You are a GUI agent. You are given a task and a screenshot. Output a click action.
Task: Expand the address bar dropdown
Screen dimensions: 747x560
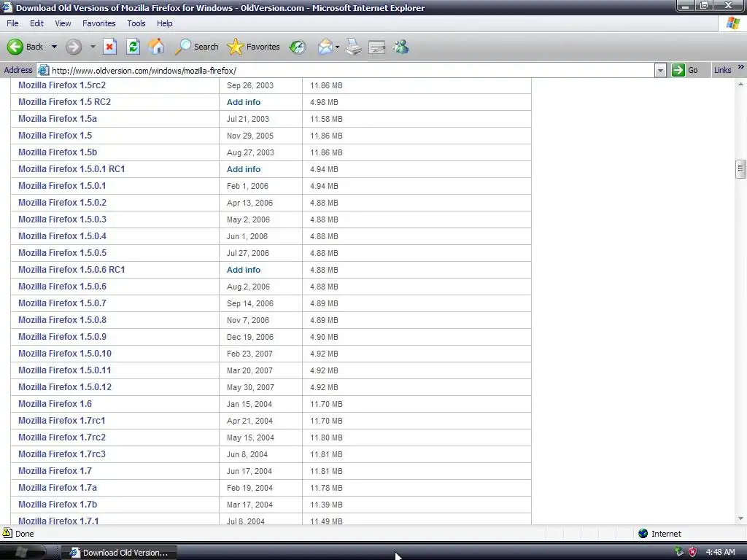pyautogui.click(x=660, y=71)
